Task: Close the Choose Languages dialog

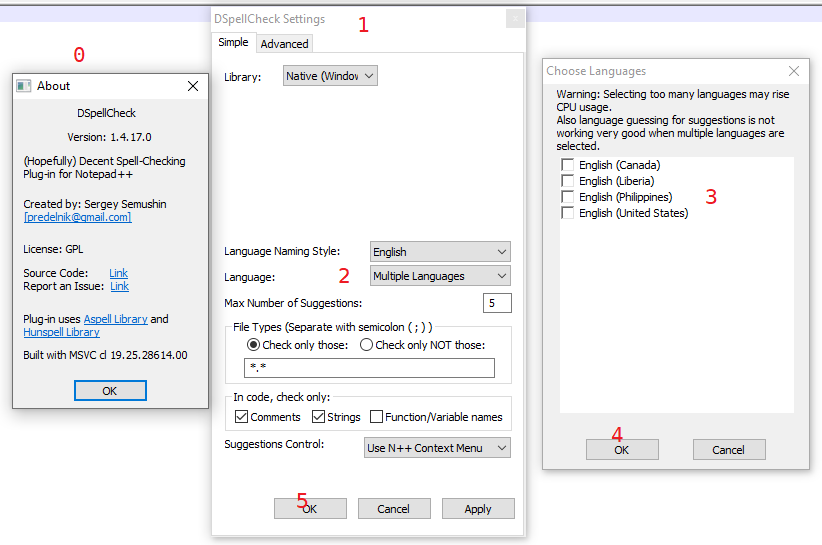Action: [x=794, y=71]
